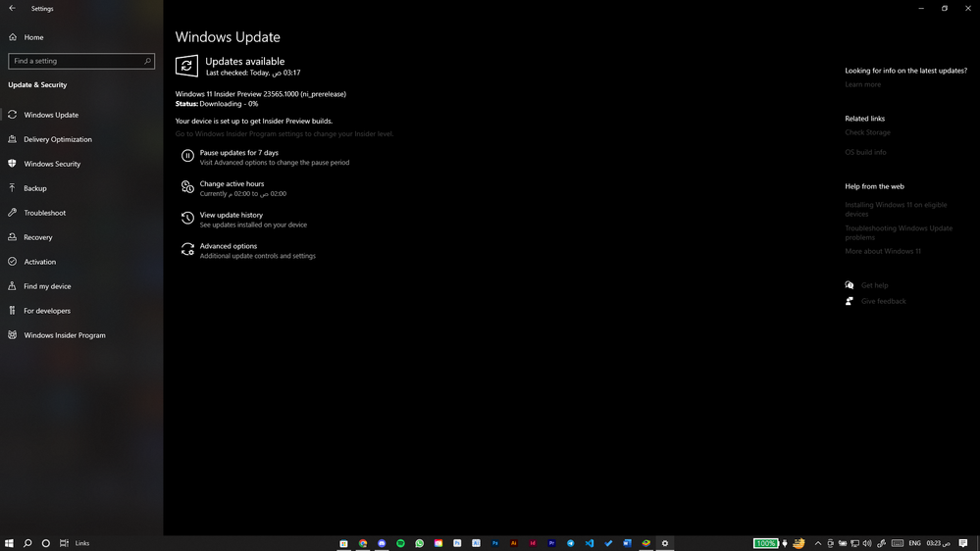Open the taskbar clock showing 03:23
Screen dimensions: 980x551
click(x=938, y=543)
